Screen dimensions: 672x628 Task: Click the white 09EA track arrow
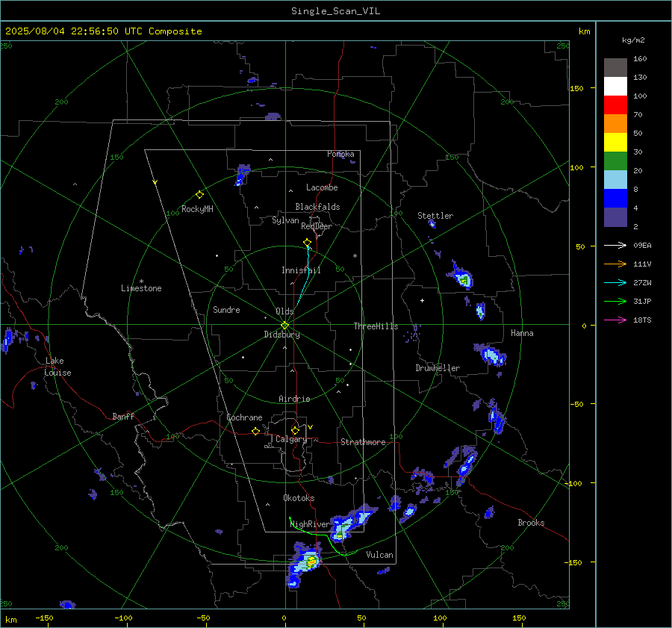tap(615, 245)
